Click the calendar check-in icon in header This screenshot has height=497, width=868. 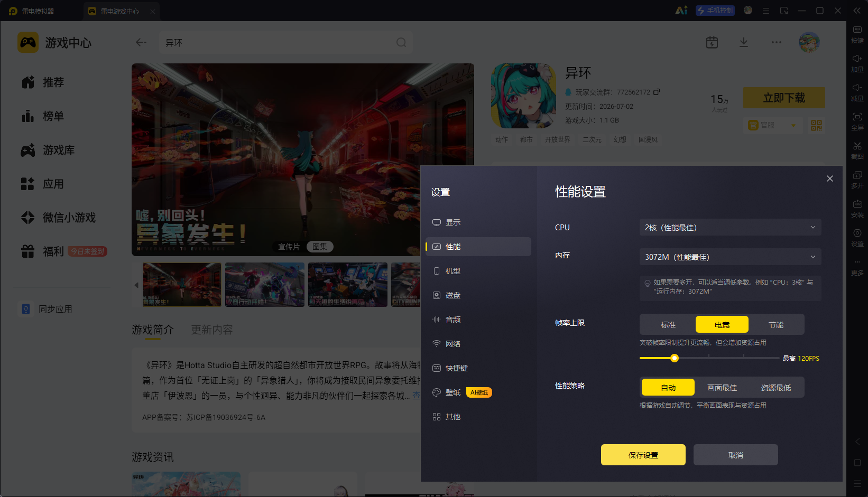[712, 42]
